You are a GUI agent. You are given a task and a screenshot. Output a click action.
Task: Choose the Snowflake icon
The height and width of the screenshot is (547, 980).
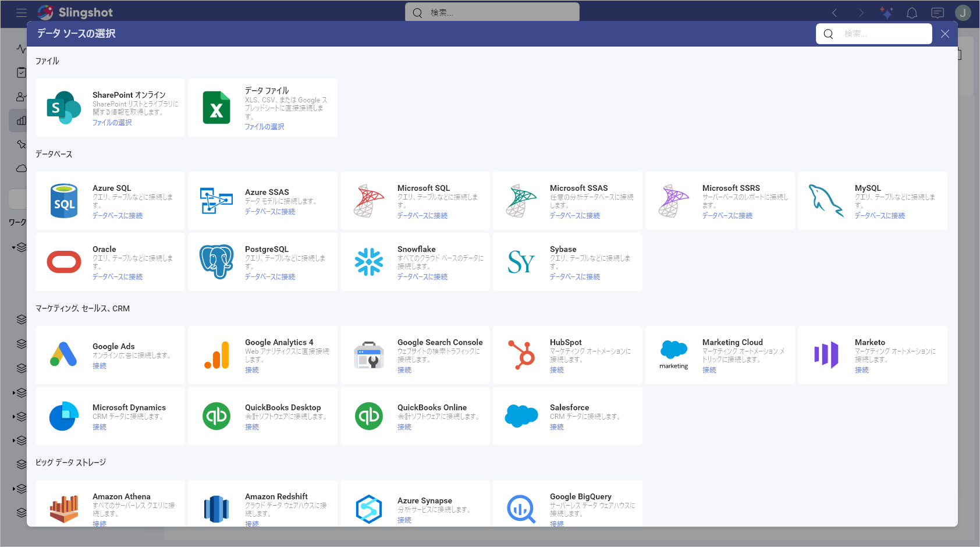[x=368, y=262]
